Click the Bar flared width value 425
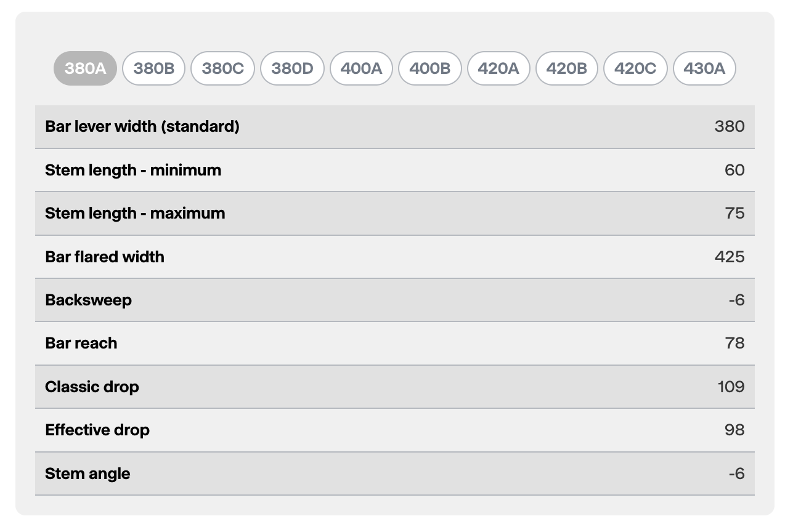This screenshot has height=532, width=785. [730, 257]
